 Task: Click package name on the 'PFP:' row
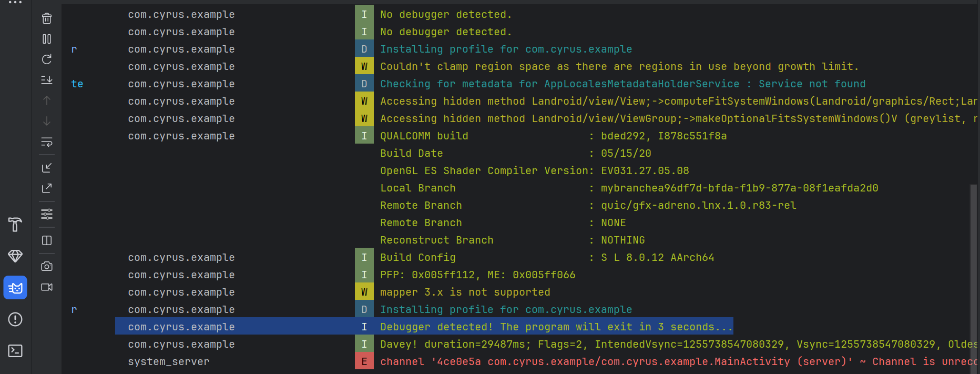(x=181, y=275)
